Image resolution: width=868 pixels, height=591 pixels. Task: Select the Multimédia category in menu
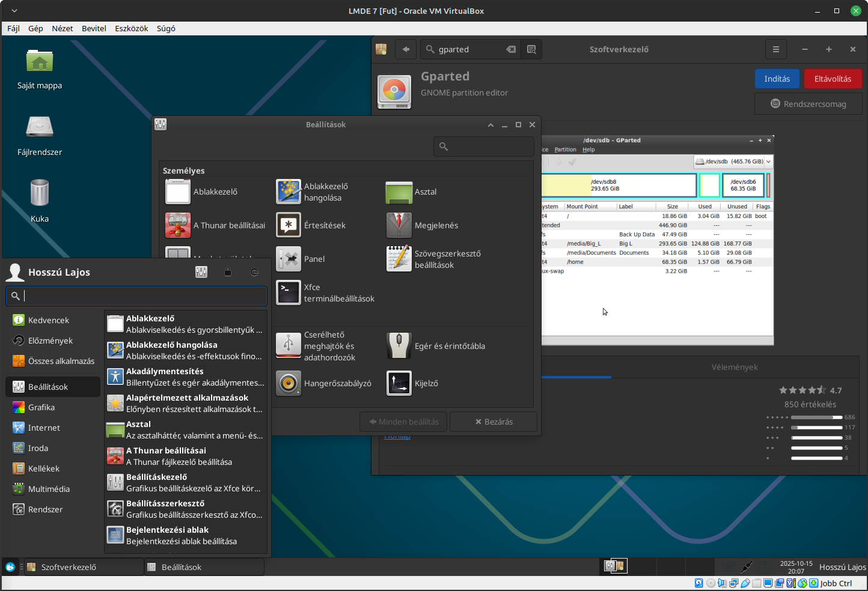(49, 489)
